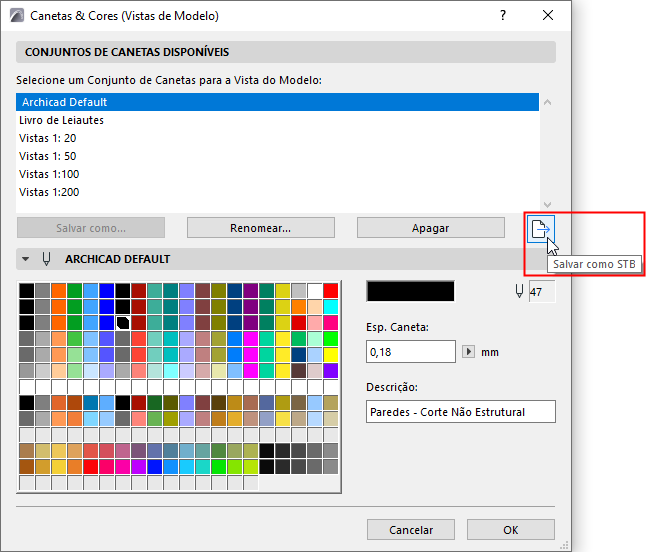Click the help question mark button

503,16
